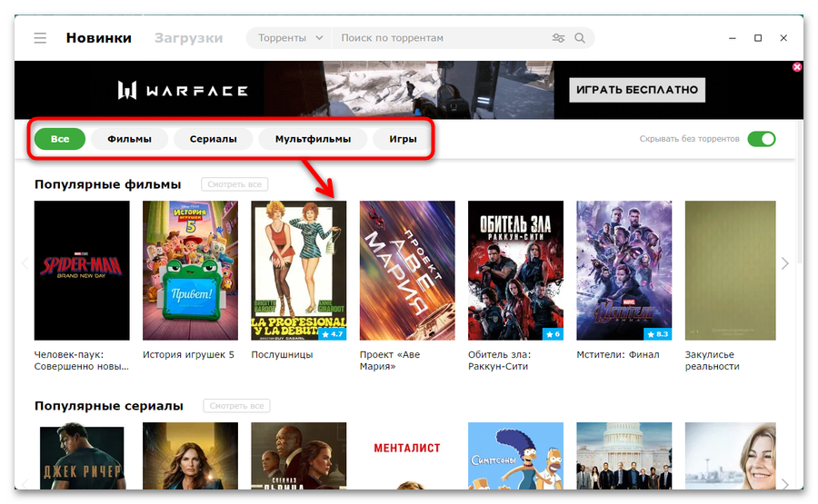Open the Торренты dropdown
The width and height of the screenshot is (818, 504).
click(289, 38)
